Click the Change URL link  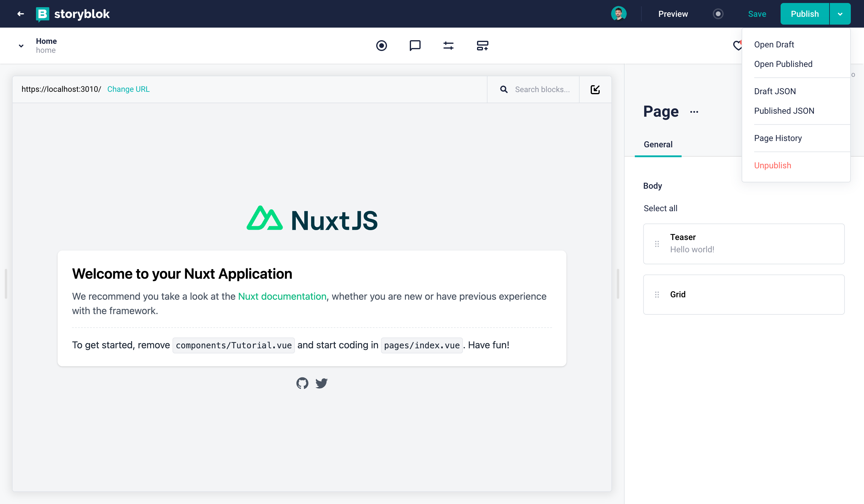pos(128,89)
